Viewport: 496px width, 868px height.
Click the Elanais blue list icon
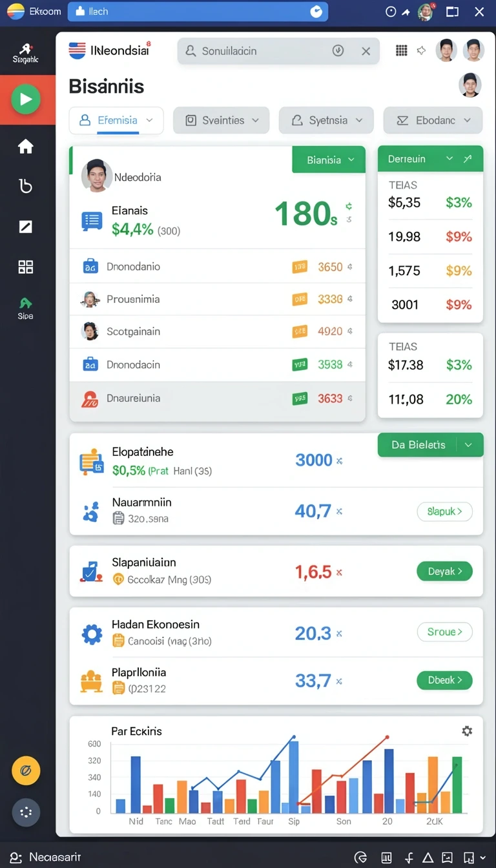pos(92,222)
